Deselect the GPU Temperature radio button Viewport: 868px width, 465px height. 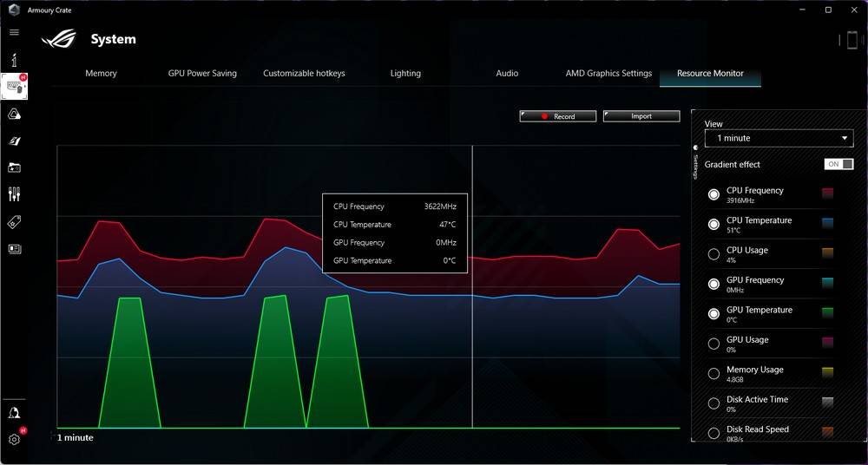pyautogui.click(x=714, y=314)
